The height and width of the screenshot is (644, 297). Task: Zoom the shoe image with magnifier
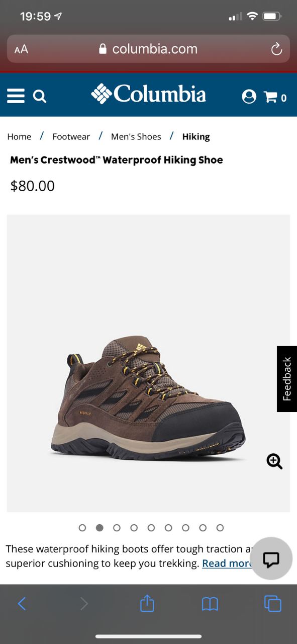(x=274, y=461)
